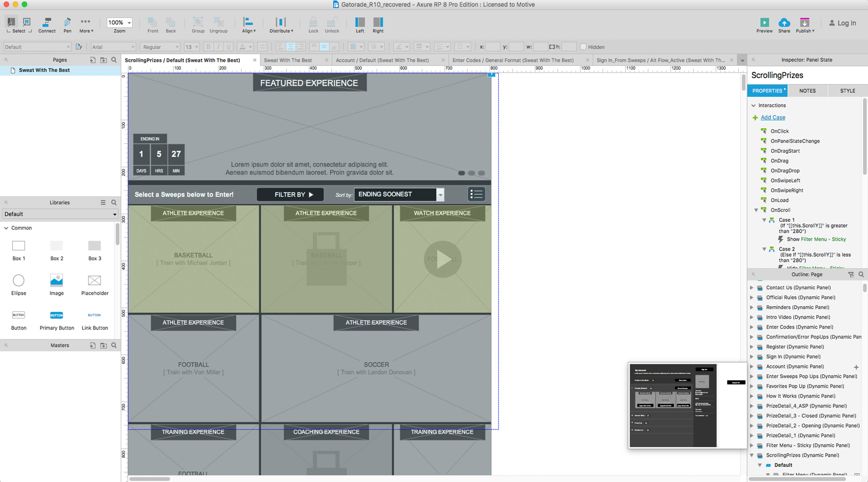This screenshot has height=482, width=868.
Task: Open the Distribute options icon
Action: point(281,24)
